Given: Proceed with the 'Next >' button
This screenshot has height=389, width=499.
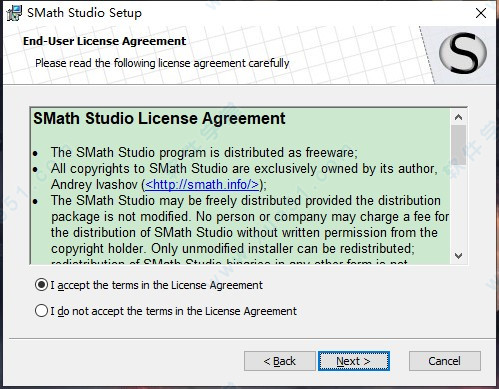Looking at the screenshot, I should point(354,361).
